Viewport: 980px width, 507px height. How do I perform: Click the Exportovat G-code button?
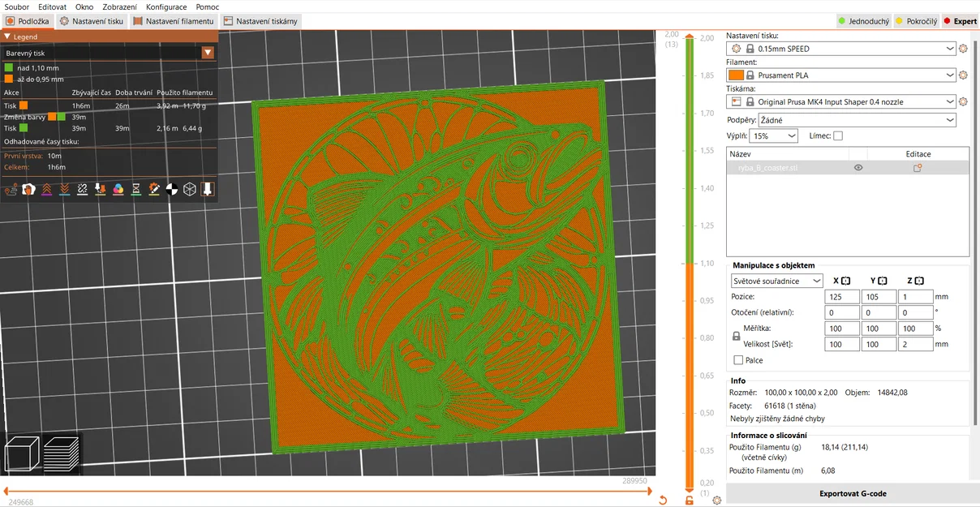click(853, 493)
